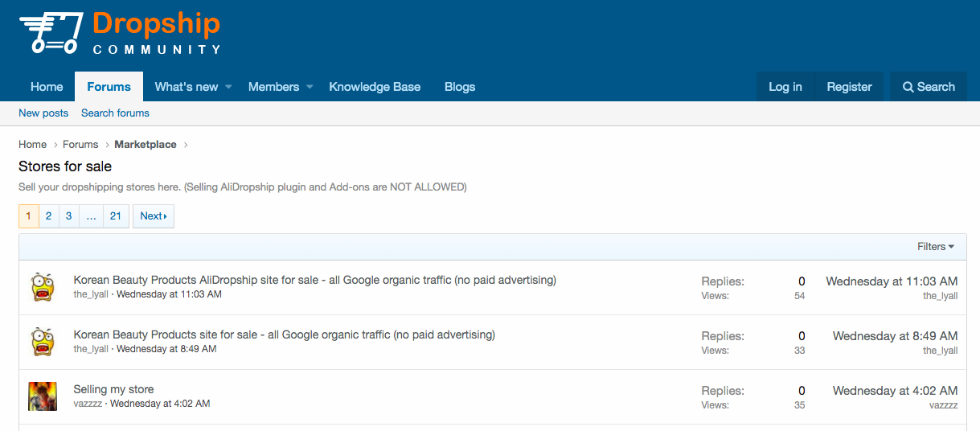Open the Blogs tab
The height and width of the screenshot is (431, 980).
click(460, 87)
